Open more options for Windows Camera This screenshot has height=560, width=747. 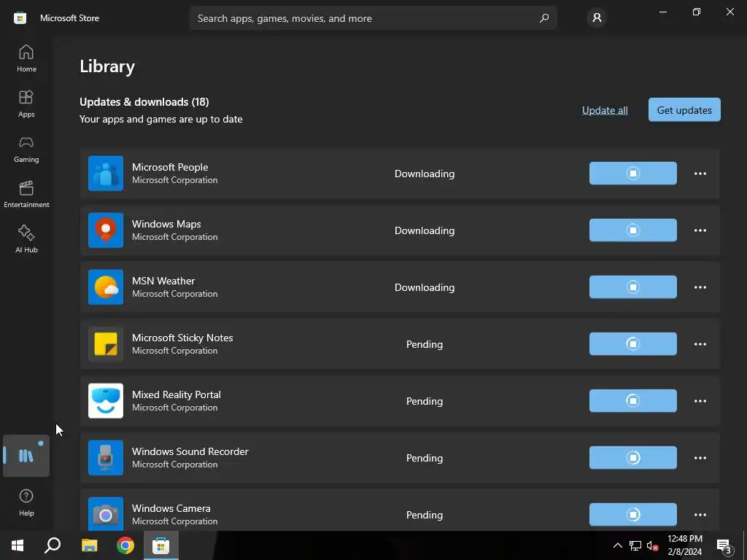tap(700, 514)
